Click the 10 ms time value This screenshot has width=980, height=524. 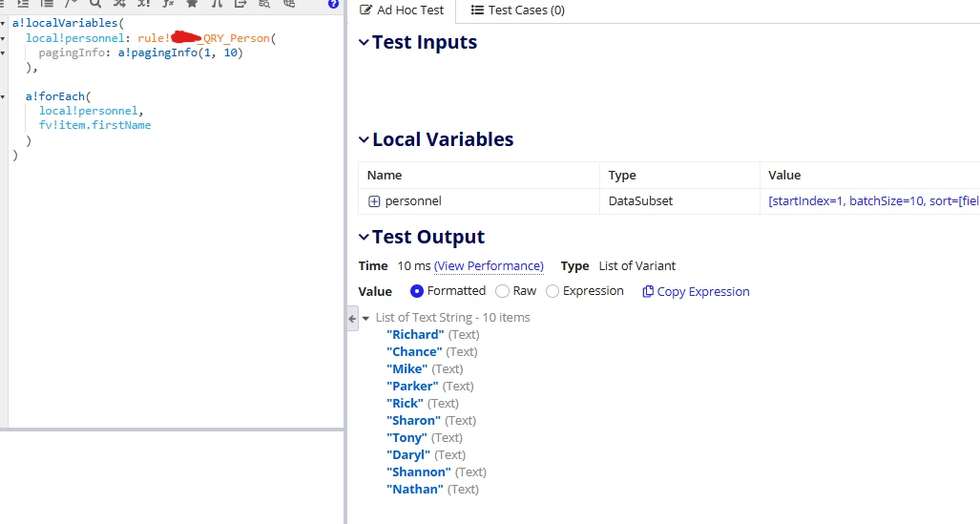coord(414,265)
